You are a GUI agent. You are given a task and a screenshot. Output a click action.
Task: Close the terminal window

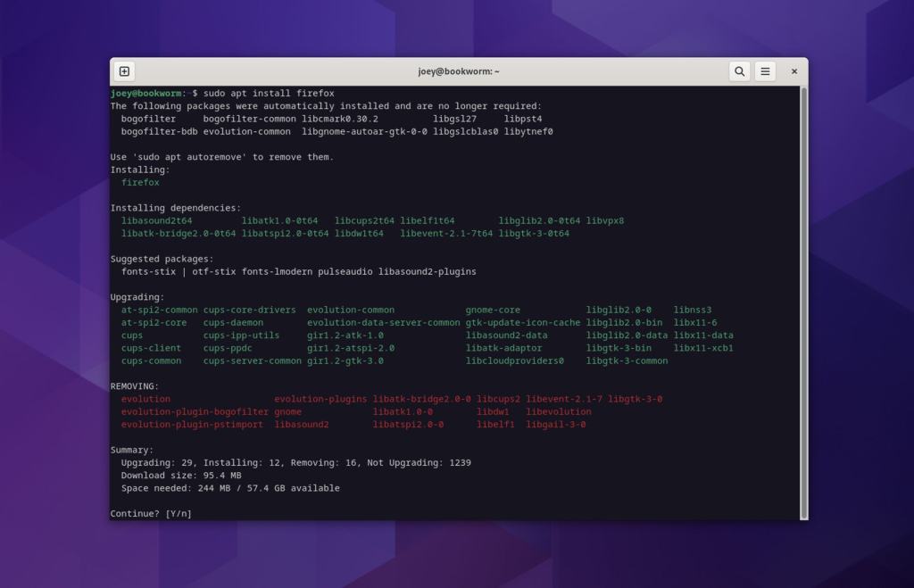(x=794, y=71)
